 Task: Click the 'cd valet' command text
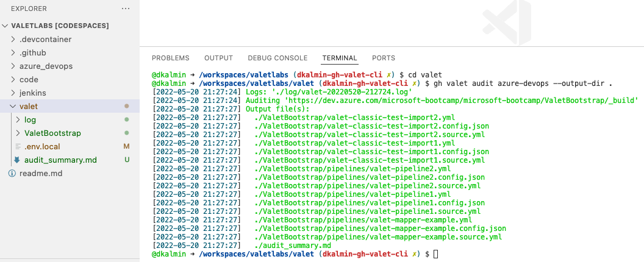click(x=424, y=75)
